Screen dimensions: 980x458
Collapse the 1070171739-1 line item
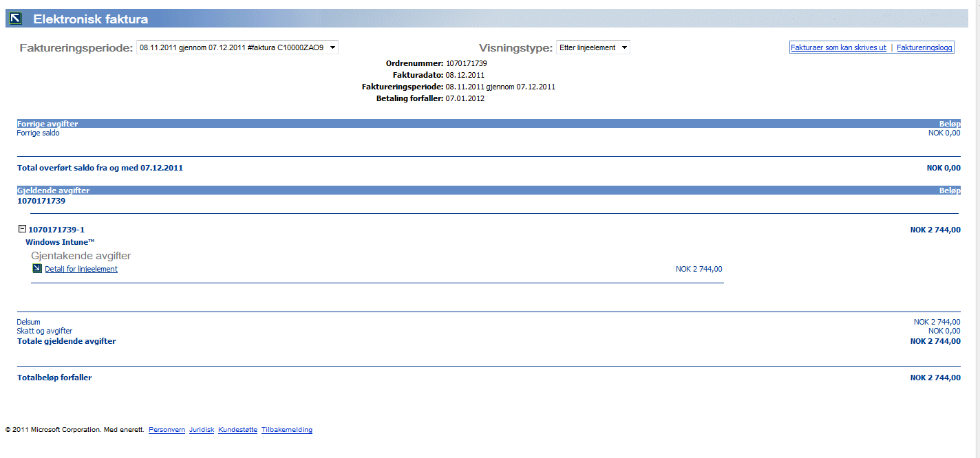click(x=22, y=229)
